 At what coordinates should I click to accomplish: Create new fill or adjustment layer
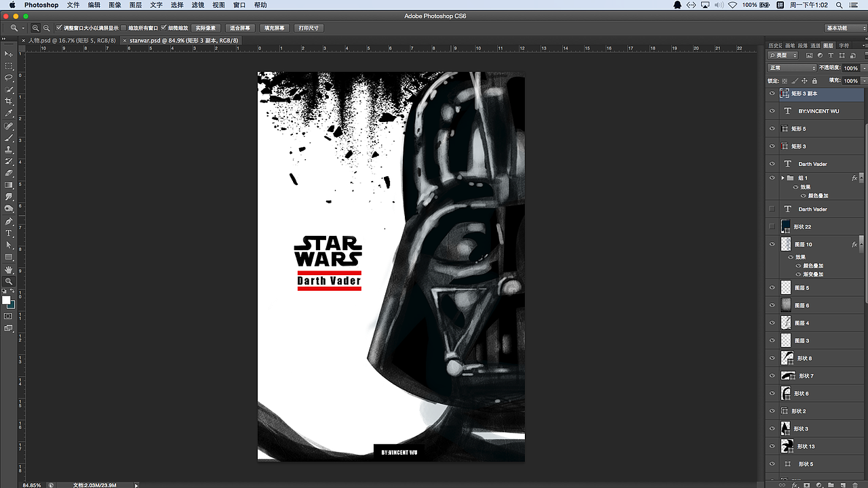(x=818, y=485)
